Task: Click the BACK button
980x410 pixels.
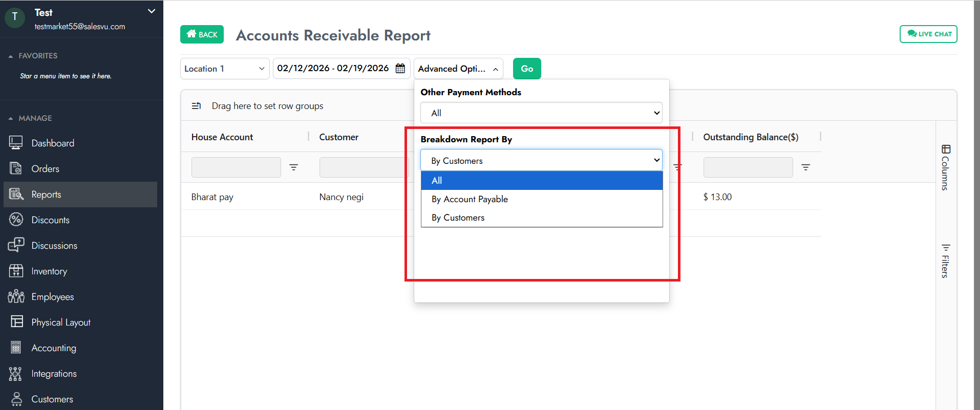Action: [x=202, y=34]
